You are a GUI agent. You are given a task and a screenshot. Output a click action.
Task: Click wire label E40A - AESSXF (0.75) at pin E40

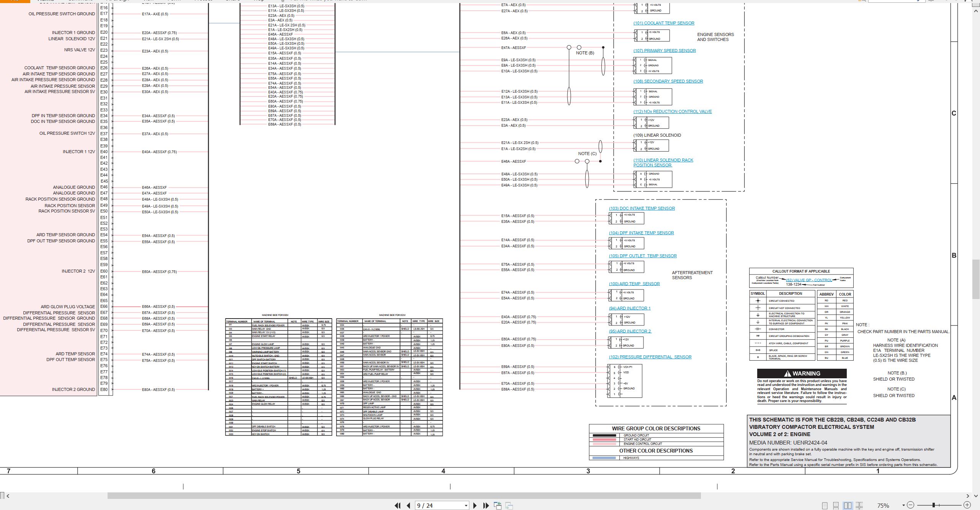tap(159, 152)
